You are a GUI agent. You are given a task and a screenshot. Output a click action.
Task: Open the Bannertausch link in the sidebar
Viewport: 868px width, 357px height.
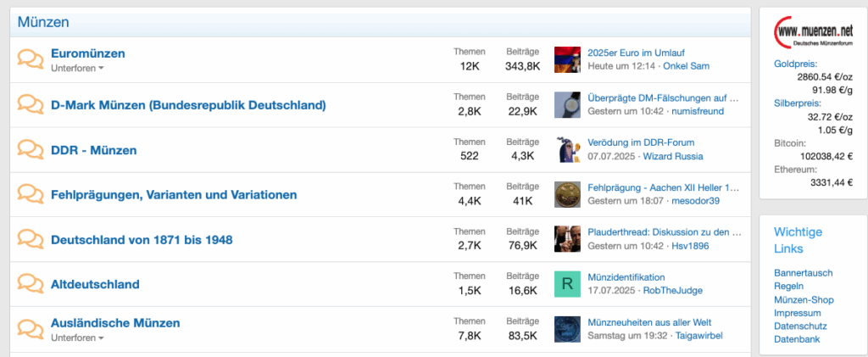click(x=803, y=273)
